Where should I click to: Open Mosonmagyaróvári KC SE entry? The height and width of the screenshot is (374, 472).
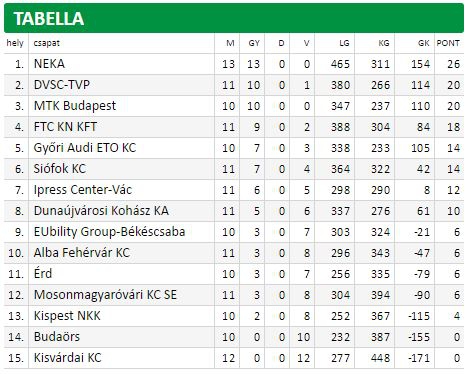pyautogui.click(x=105, y=295)
